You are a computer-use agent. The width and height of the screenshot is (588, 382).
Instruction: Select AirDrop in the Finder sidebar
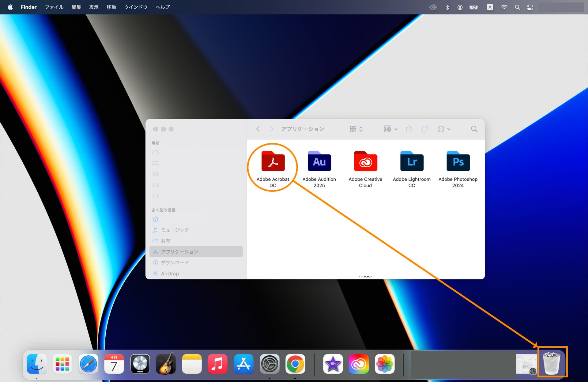(x=170, y=274)
